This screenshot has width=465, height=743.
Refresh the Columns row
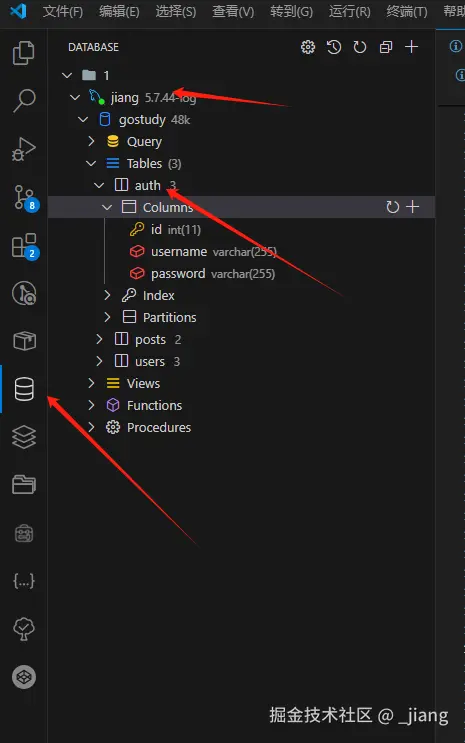pyautogui.click(x=392, y=207)
